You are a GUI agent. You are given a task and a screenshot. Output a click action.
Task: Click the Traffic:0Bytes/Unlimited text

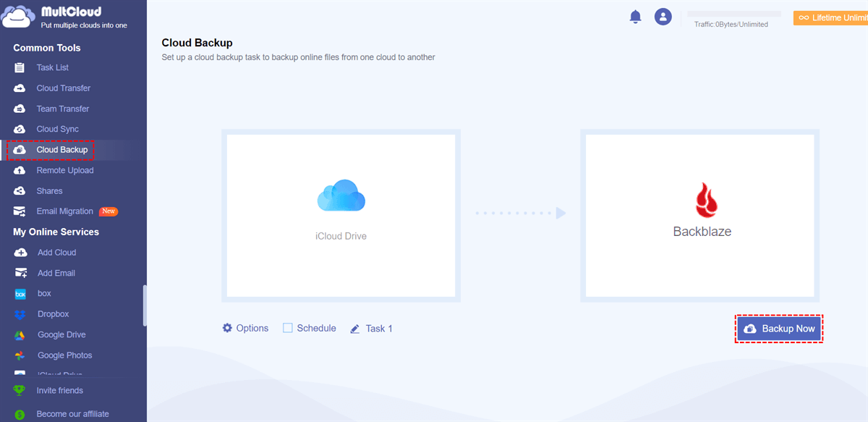pyautogui.click(x=731, y=24)
